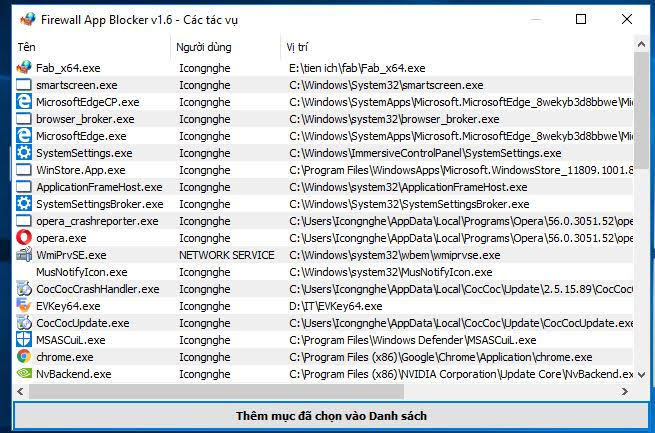
Task: Click 'NETWORK SERVICE' user cell
Action: coord(227,255)
